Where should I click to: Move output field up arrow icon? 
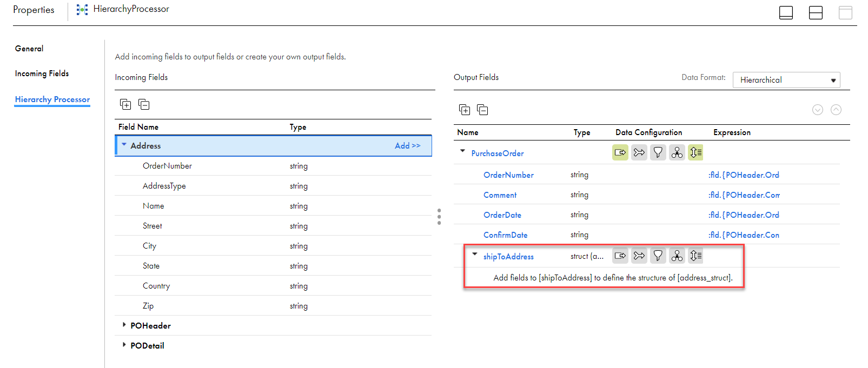[x=836, y=110]
